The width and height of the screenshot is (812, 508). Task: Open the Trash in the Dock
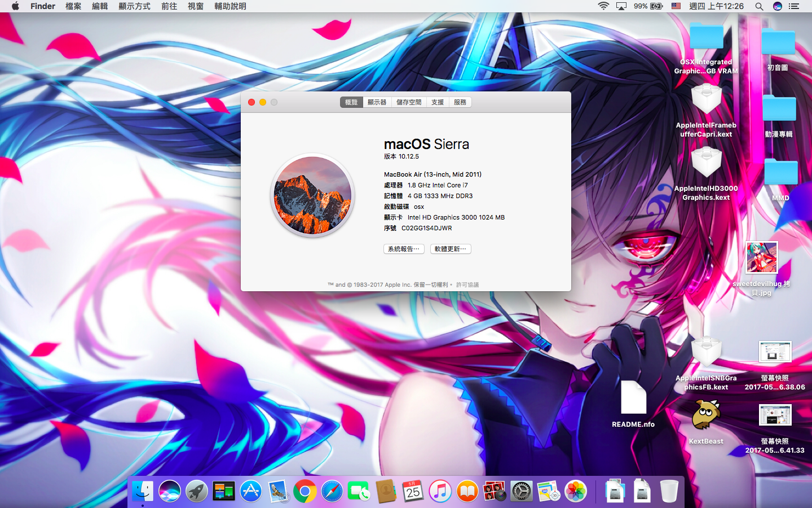tap(669, 491)
